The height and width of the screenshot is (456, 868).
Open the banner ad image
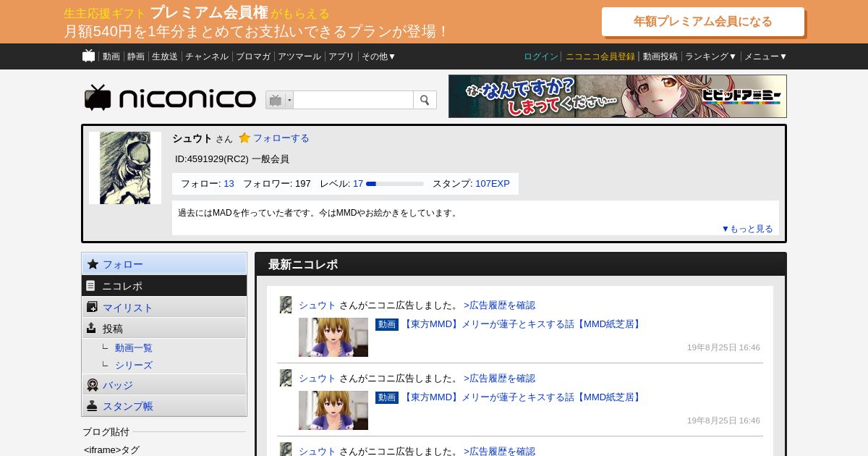coord(618,96)
